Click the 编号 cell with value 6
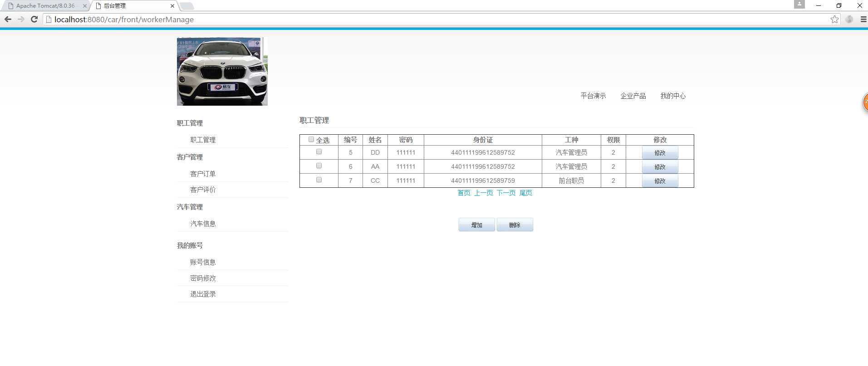Viewport: 868px width, 366px height. pos(350,166)
